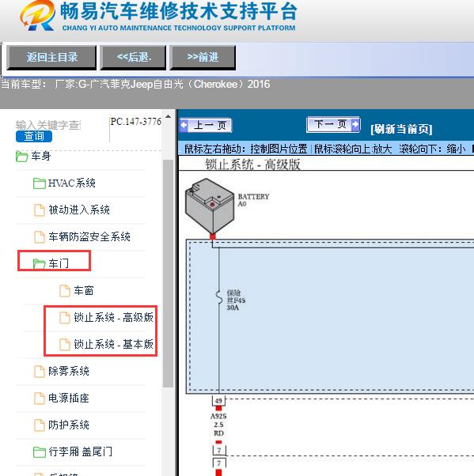Select 锁止系统 - 高级版 tree item
This screenshot has width=474, height=476.
[114, 317]
